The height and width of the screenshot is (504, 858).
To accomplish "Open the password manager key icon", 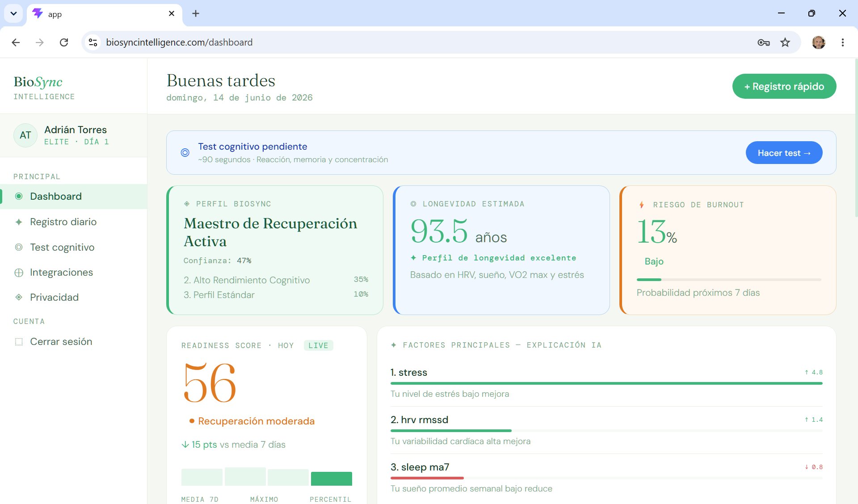I will click(764, 42).
